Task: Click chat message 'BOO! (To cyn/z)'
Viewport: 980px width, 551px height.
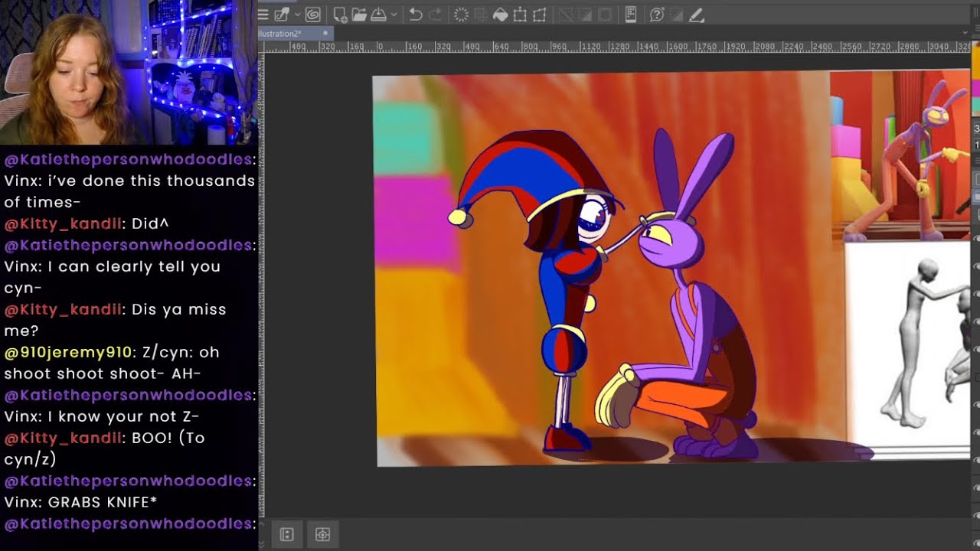Action: tap(104, 448)
